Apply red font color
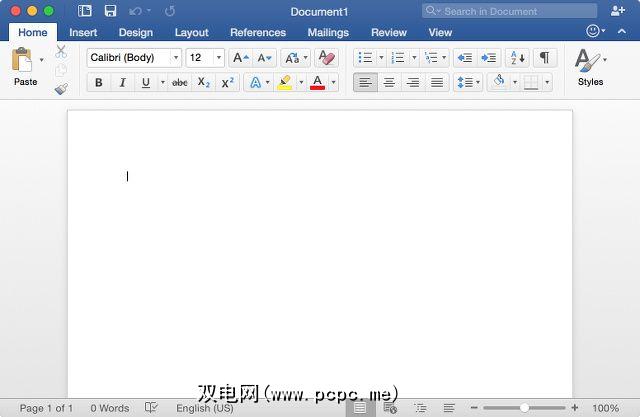Viewport: 640px width, 417px height. coord(318,83)
